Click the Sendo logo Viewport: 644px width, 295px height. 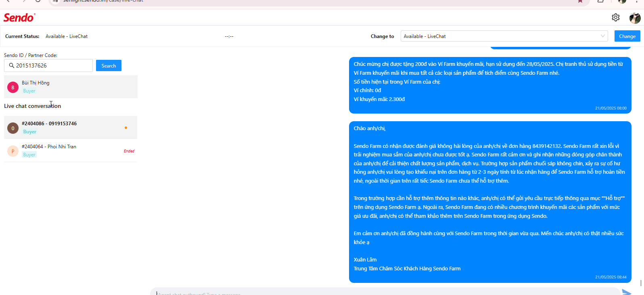19,17
